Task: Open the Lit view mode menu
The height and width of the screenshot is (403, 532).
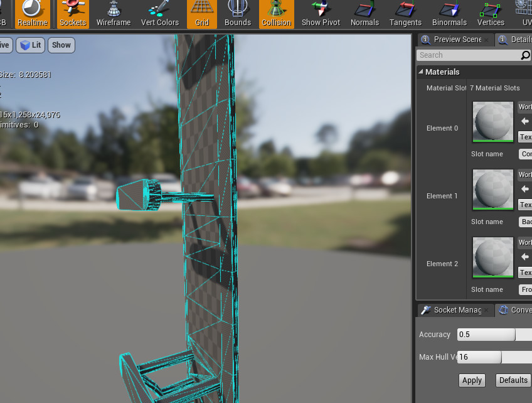Action: coord(31,45)
